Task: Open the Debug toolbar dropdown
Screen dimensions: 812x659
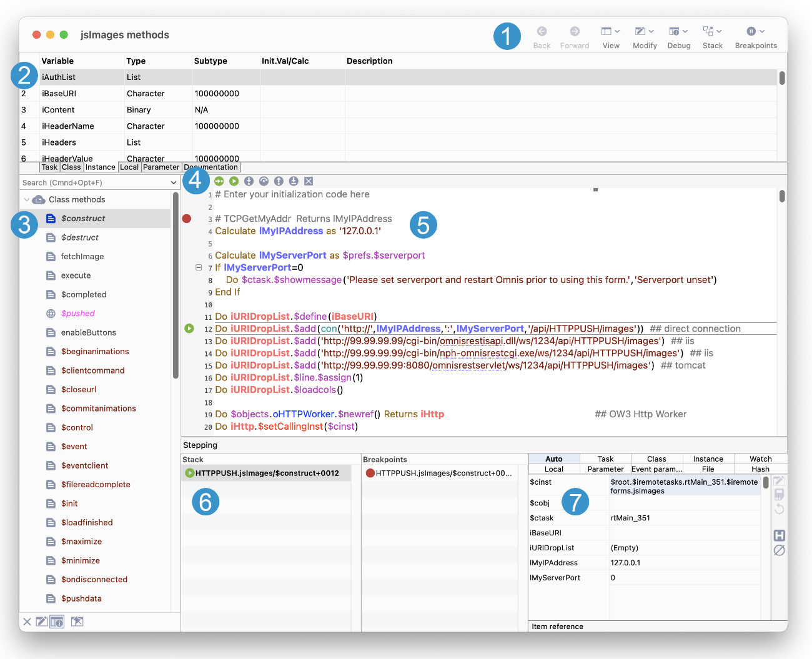Action: (x=679, y=37)
